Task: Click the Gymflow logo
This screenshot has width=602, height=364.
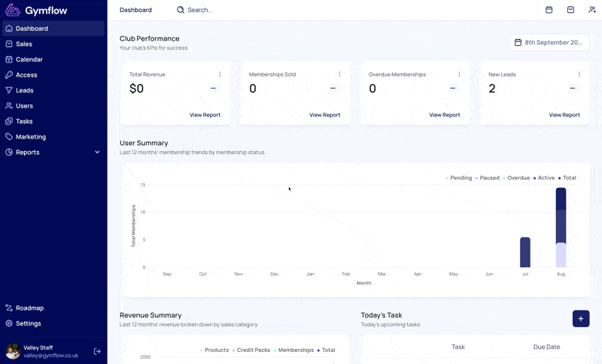Action: pos(37,10)
